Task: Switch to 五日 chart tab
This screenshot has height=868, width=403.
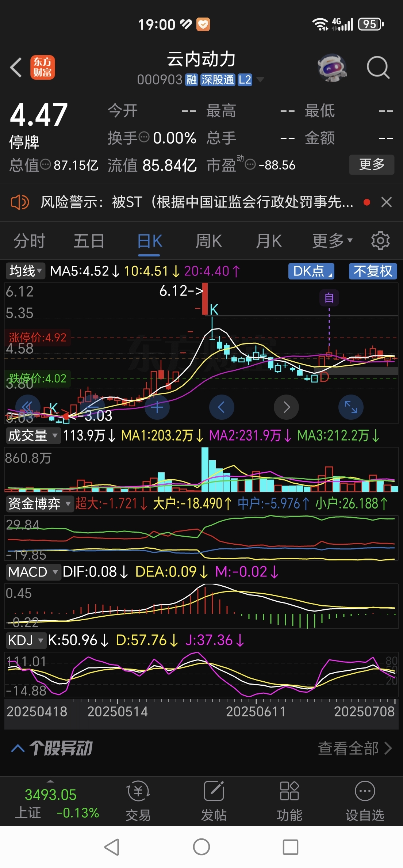Action: click(89, 241)
